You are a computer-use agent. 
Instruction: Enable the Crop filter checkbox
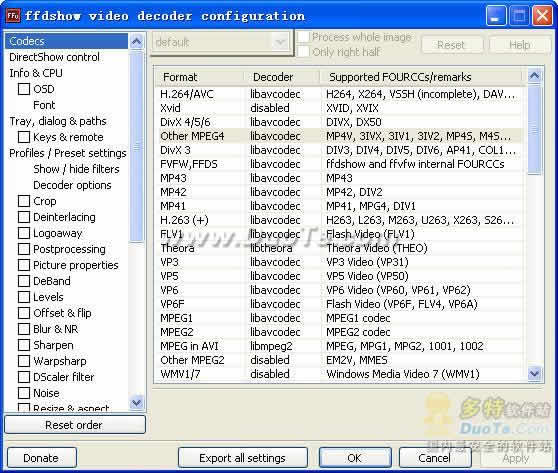point(24,201)
